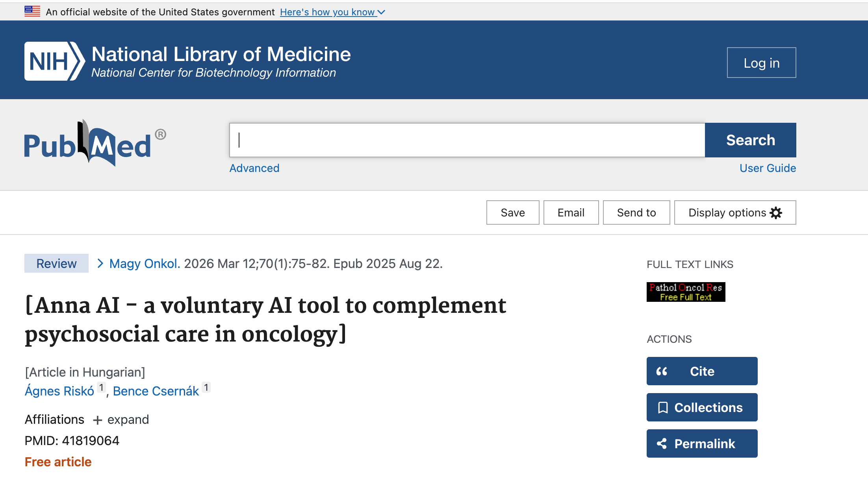Viewport: 868px width, 484px height.
Task: Expand the Here's how you know disclosure
Action: pos(331,12)
